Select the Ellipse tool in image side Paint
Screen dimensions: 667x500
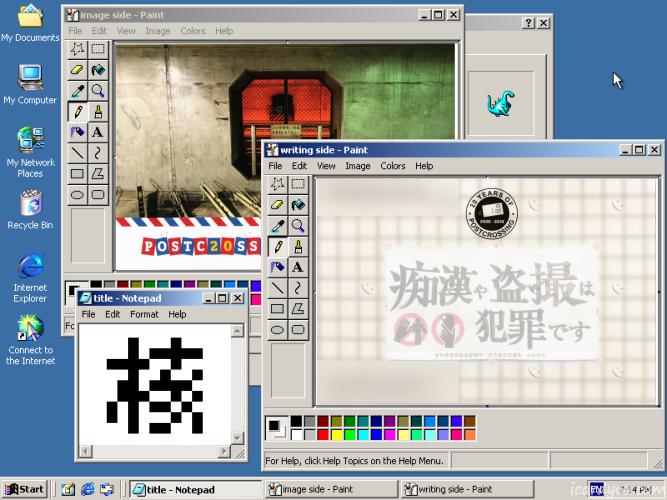pos(77,195)
